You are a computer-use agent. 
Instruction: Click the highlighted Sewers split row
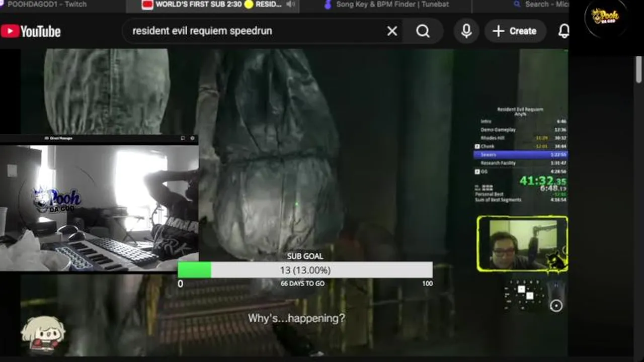520,155
